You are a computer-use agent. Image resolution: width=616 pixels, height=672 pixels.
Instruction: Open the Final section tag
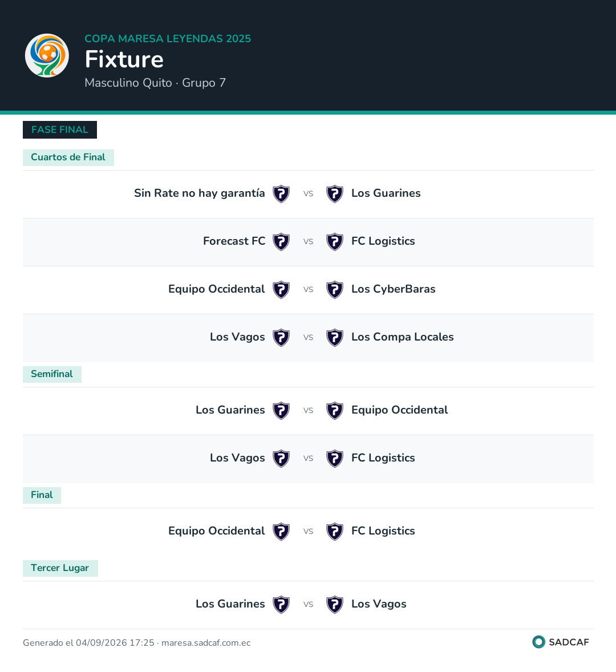[42, 495]
